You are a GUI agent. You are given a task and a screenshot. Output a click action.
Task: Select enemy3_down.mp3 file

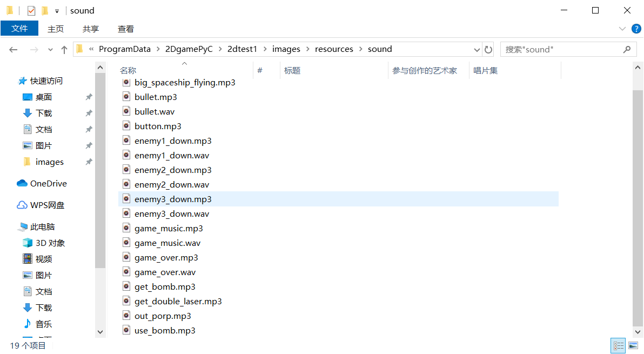(x=338, y=199)
